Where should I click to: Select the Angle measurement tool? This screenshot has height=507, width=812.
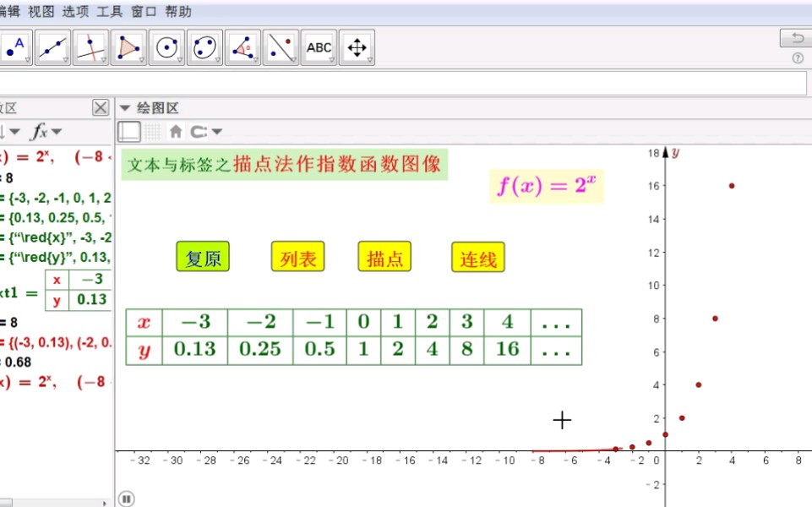coord(243,47)
